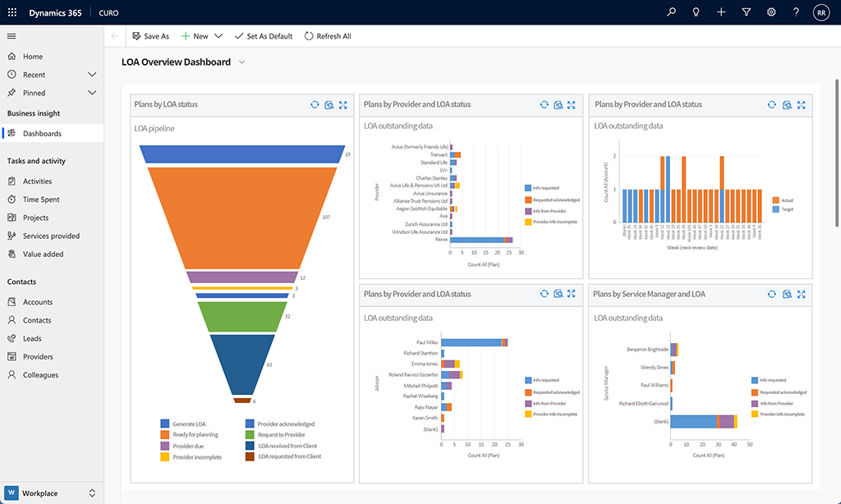
Task: Click the vertical scrollbar on the dashboard
Action: coord(837,153)
